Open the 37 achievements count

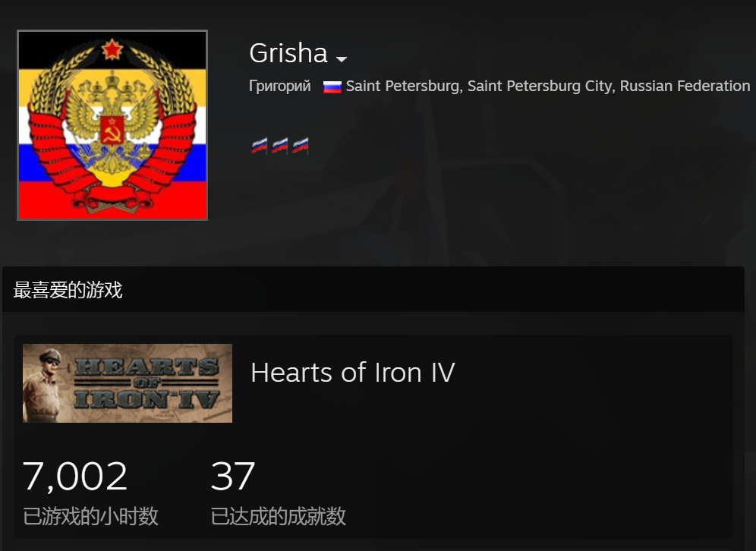[233, 477]
